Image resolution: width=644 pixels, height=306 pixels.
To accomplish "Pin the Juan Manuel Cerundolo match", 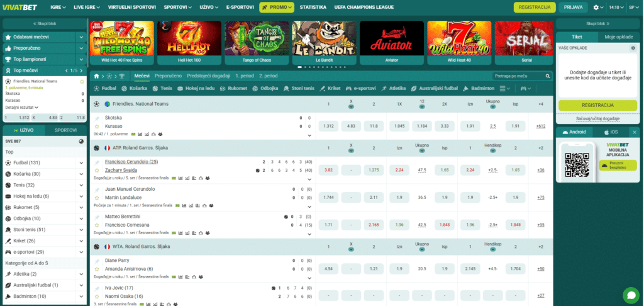I will click(x=97, y=190).
